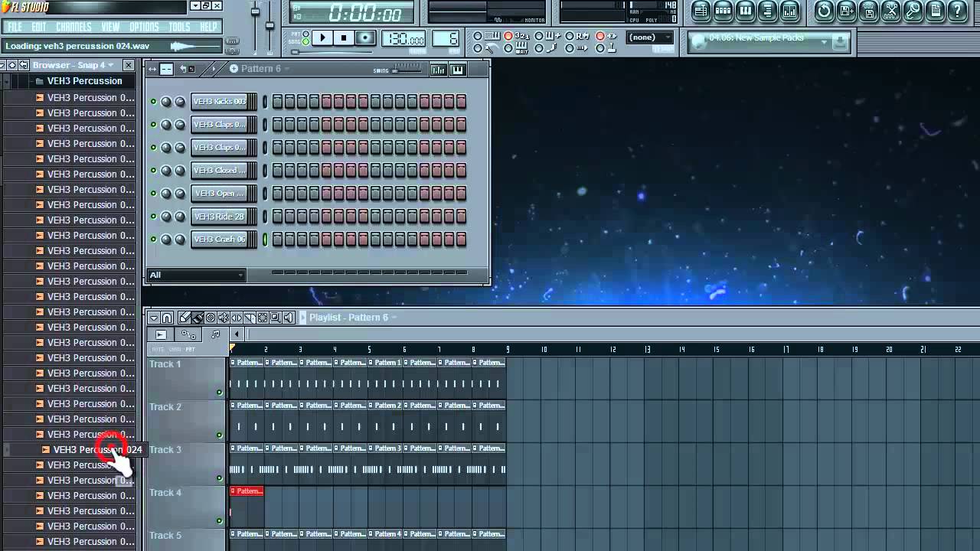Select the Draw pencil tool in Playlist
980x551 pixels.
[185, 318]
